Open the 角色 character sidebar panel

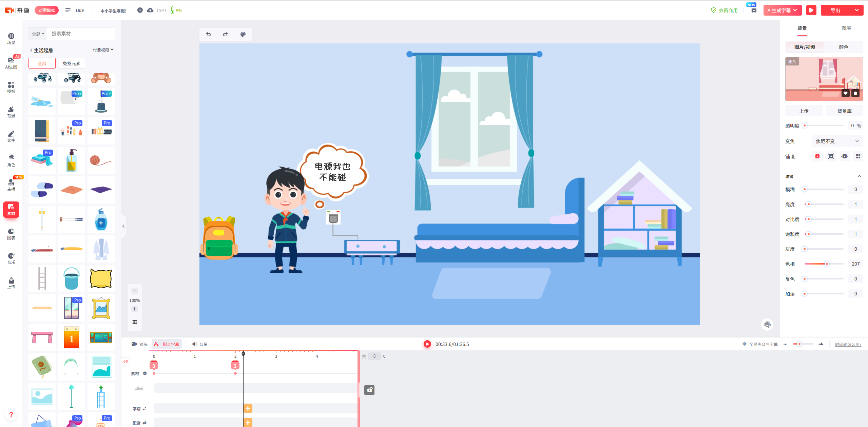tap(11, 160)
